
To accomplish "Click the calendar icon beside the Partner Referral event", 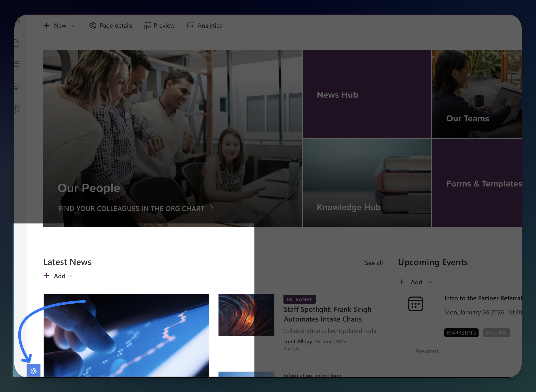I will coord(415,304).
